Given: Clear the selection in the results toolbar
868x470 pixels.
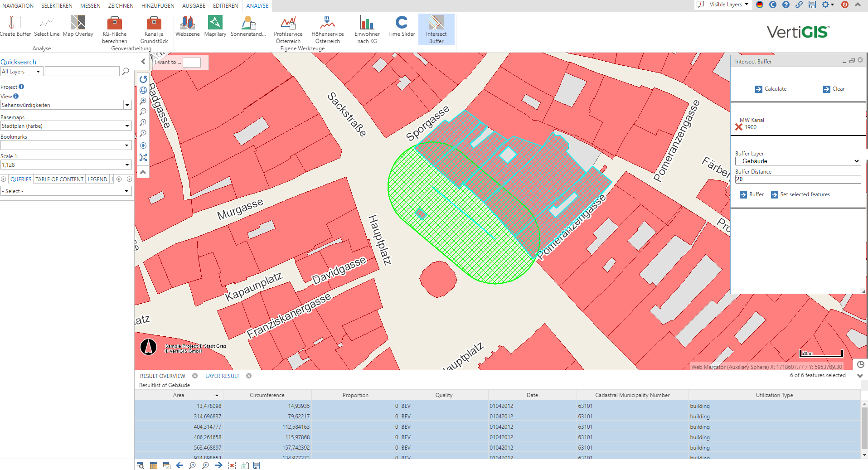Looking at the screenshot, I should click(x=232, y=465).
